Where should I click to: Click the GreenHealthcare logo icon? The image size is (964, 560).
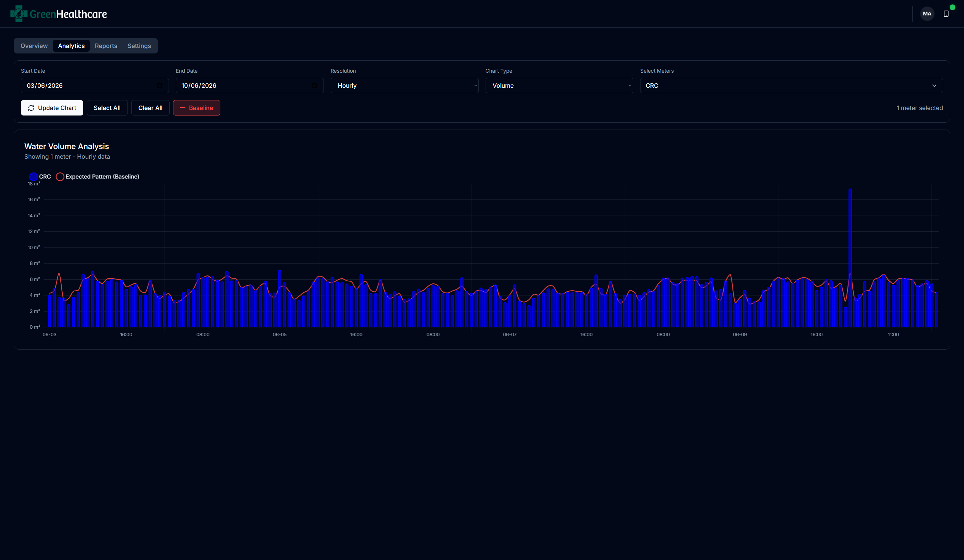tap(19, 14)
